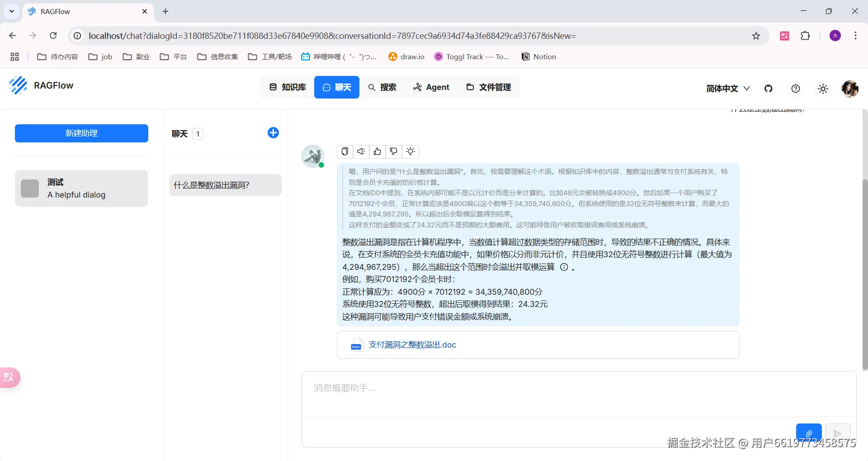Focus the 消息概要助手 message input
Viewport: 868px width, 461px height.
click(x=579, y=394)
